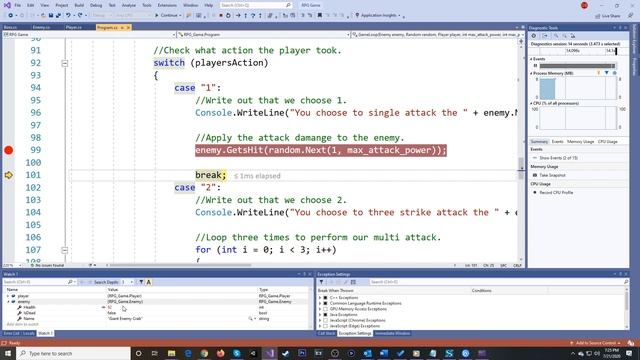Click the breakpoint dot on line 99
The image size is (640, 360).
coord(9,150)
